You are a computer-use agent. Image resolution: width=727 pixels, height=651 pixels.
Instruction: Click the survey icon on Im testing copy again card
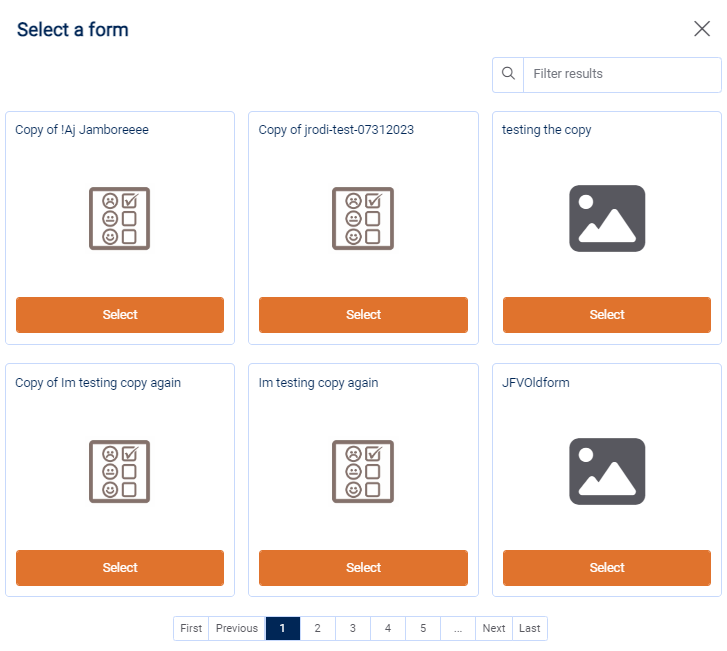pyautogui.click(x=363, y=471)
